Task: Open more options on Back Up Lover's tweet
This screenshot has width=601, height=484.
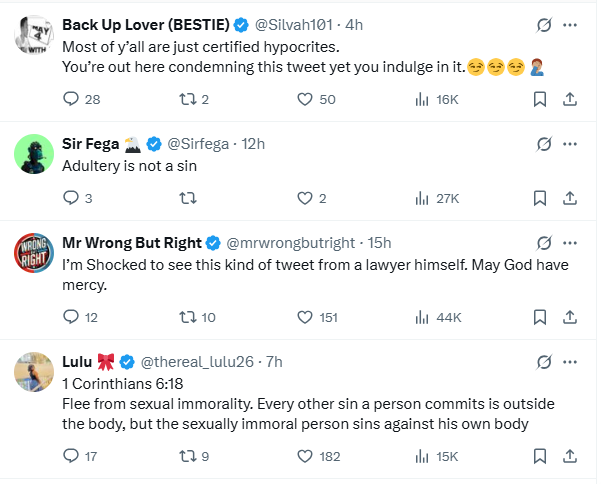Action: (570, 24)
